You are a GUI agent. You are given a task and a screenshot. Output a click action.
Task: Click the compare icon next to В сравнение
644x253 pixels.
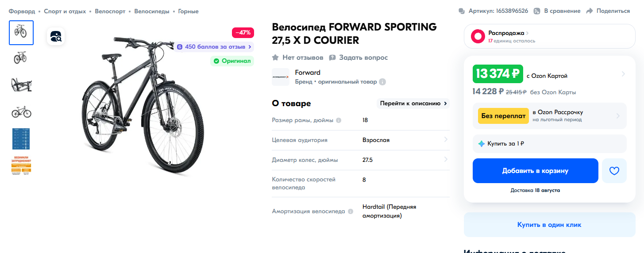click(x=537, y=11)
